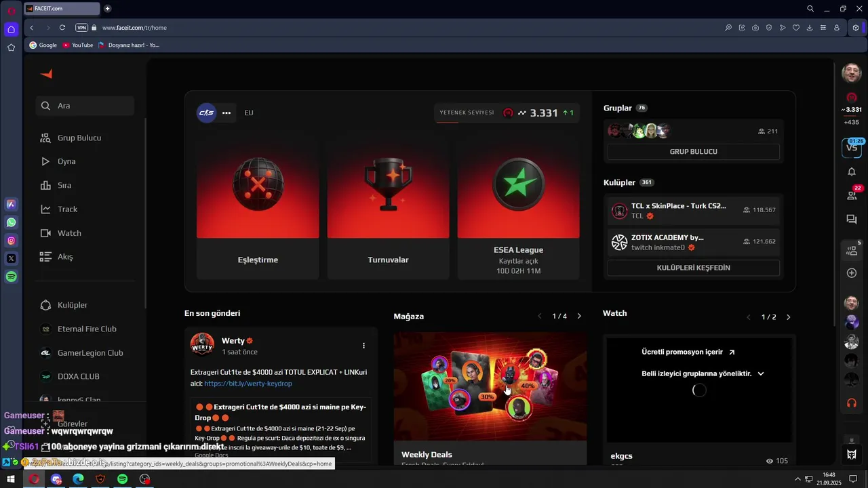Open party icon with badge 5
The height and width of the screenshot is (488, 868).
[x=852, y=250]
